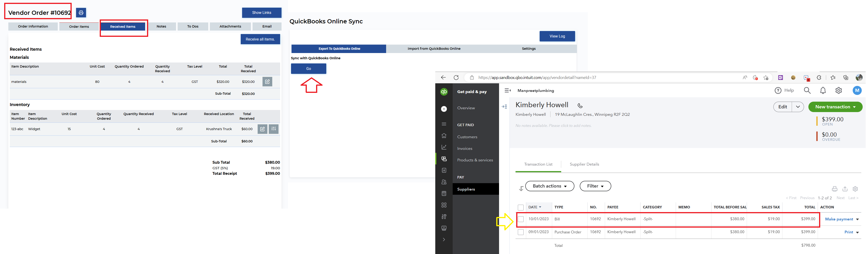This screenshot has width=868, height=254.
Task: Click the Make payment link
Action: pyautogui.click(x=839, y=219)
